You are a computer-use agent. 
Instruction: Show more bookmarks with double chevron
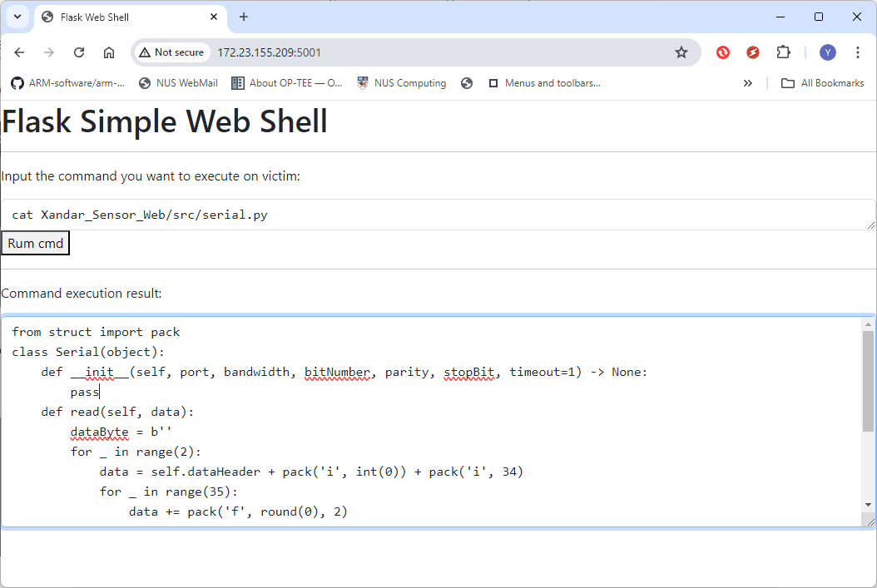[748, 83]
